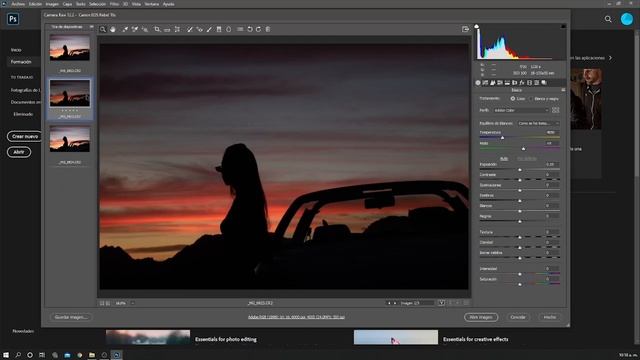Open the Split Toning panel icon
The image size is (640, 360).
coord(507,83)
